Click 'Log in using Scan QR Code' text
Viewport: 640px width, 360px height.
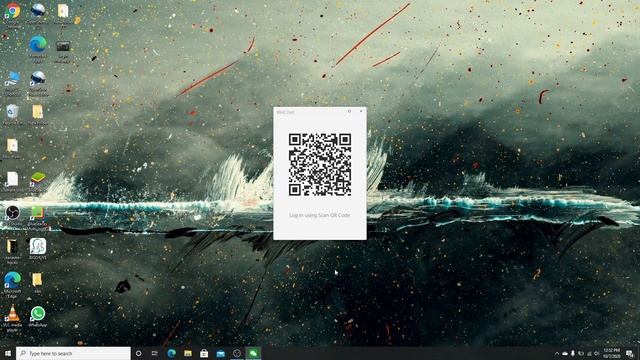coord(320,215)
